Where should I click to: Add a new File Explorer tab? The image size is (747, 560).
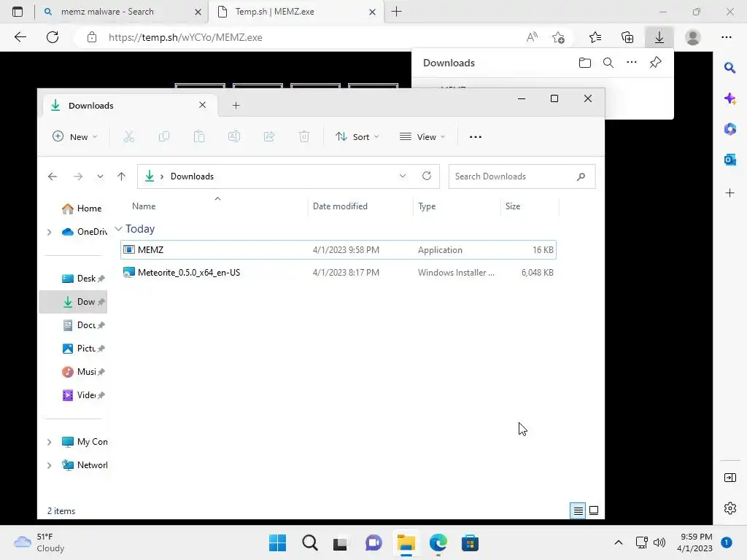pos(236,105)
